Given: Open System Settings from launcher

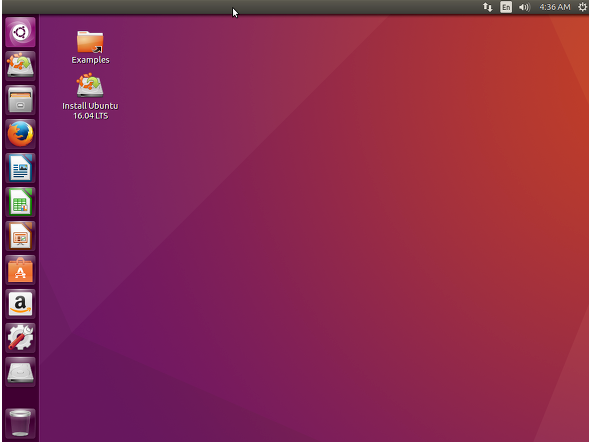Looking at the screenshot, I should [20, 338].
